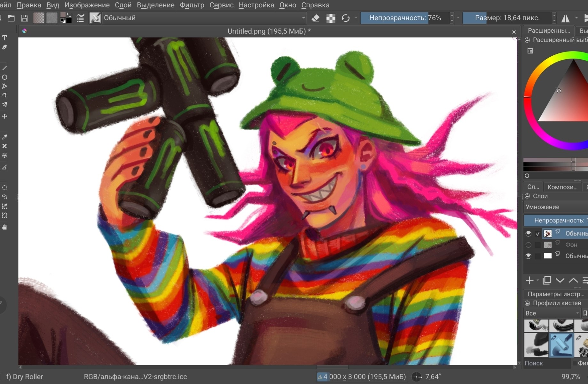588x384 pixels.
Task: Expand the arrow next to mirror tool
Action: pos(576,18)
